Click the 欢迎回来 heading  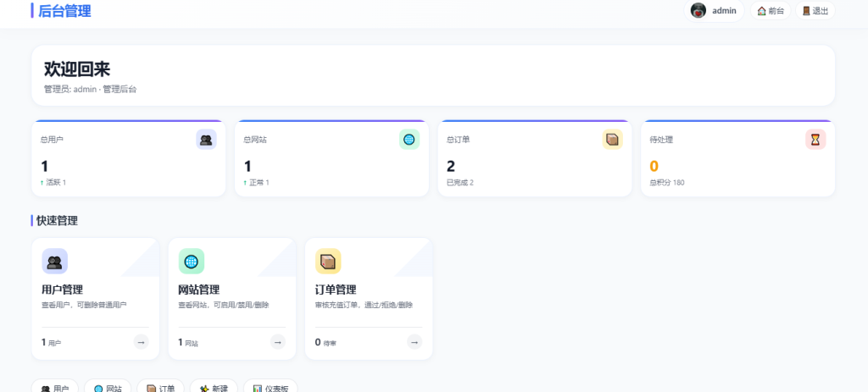[77, 69]
